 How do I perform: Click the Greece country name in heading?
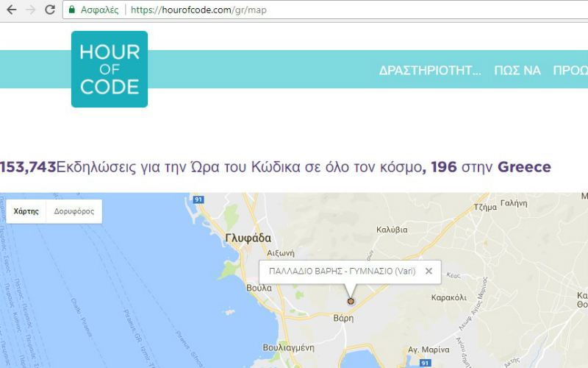(524, 167)
